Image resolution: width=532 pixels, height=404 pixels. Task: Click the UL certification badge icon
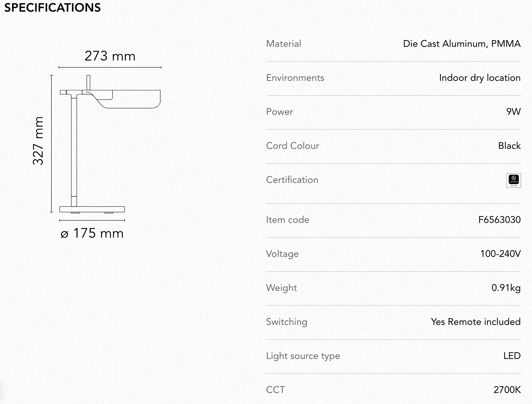(x=513, y=180)
